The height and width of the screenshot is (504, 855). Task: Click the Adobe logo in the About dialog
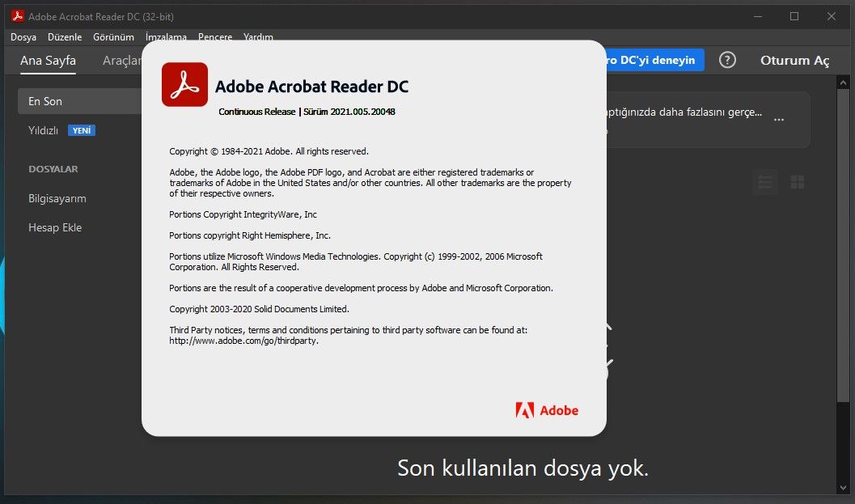point(547,410)
